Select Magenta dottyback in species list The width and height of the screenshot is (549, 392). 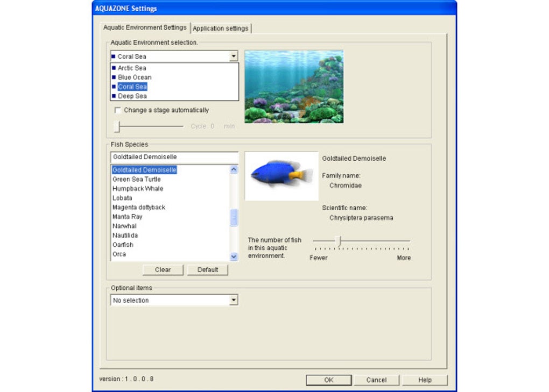click(139, 208)
